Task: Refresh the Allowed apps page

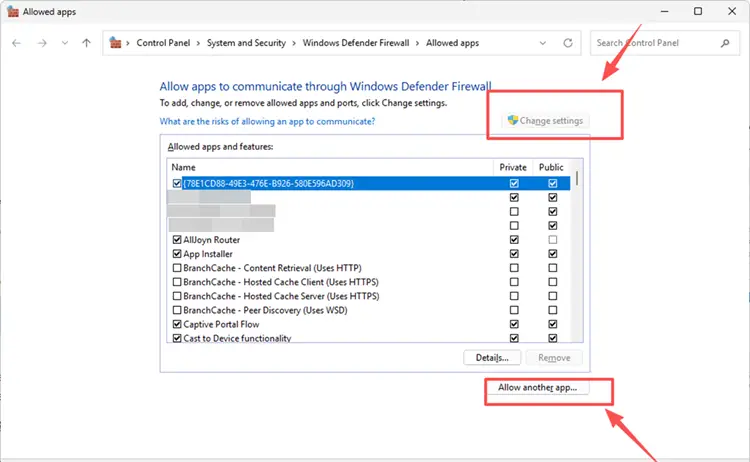Action: point(568,43)
